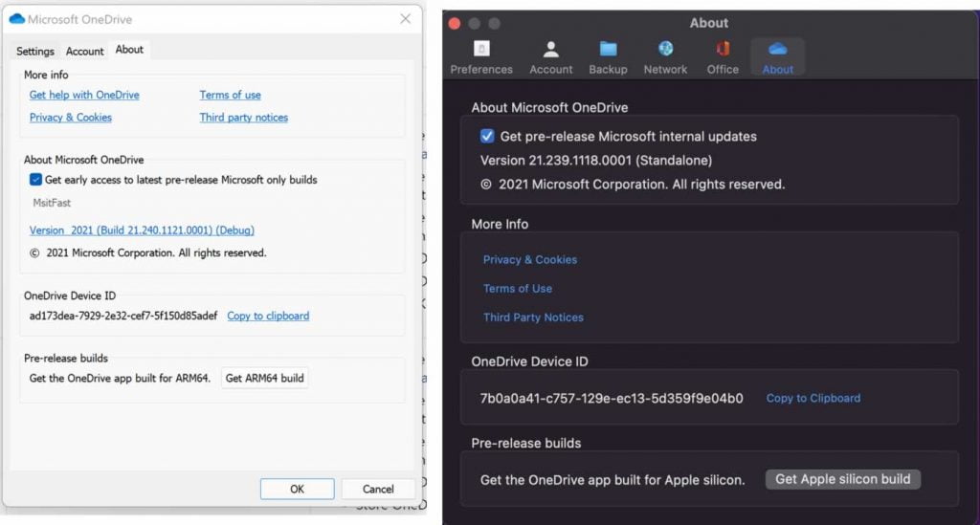Click the About title of the Mac window

pyautogui.click(x=709, y=23)
